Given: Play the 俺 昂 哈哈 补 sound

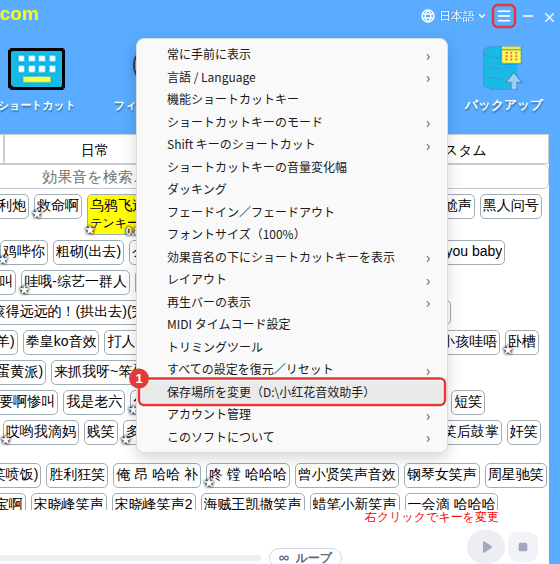Looking at the screenshot, I should (157, 475).
